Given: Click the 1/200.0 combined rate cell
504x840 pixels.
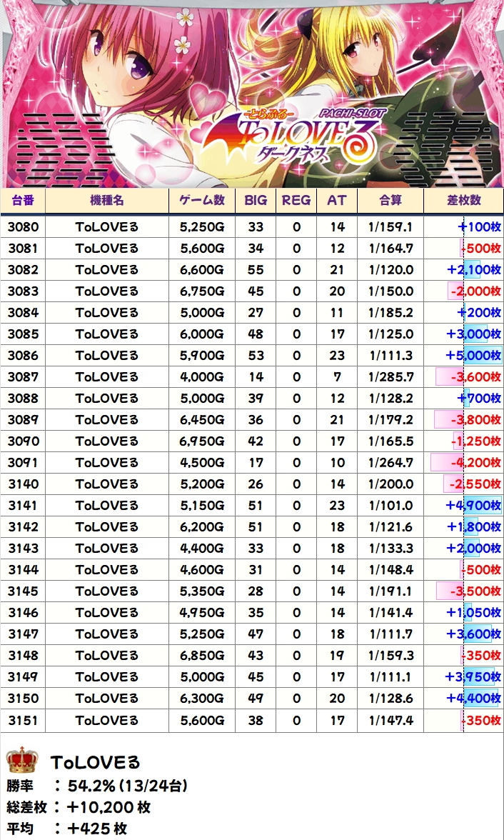Looking at the screenshot, I should point(390,484).
